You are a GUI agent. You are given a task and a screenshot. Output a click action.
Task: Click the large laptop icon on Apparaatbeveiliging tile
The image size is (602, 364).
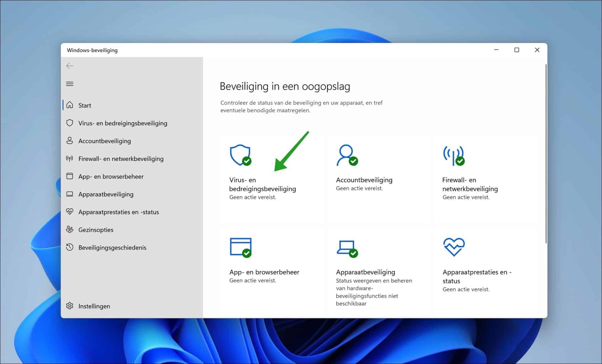(x=347, y=249)
